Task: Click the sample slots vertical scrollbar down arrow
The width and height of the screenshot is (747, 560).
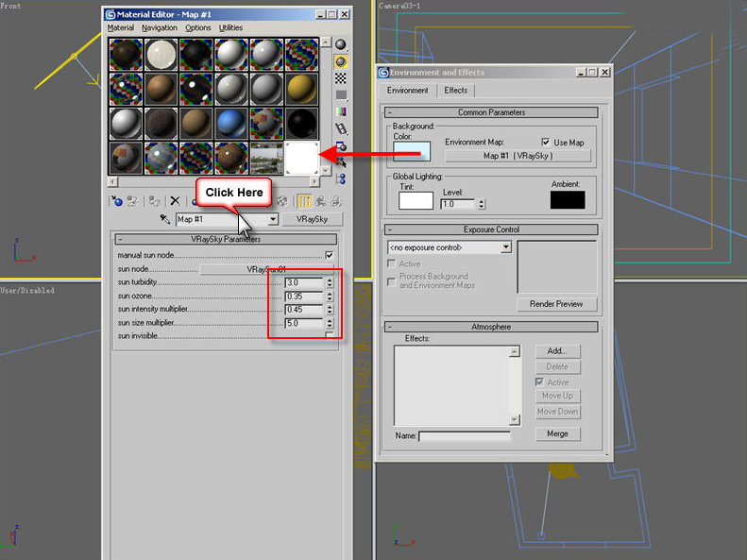Action: pos(326,171)
